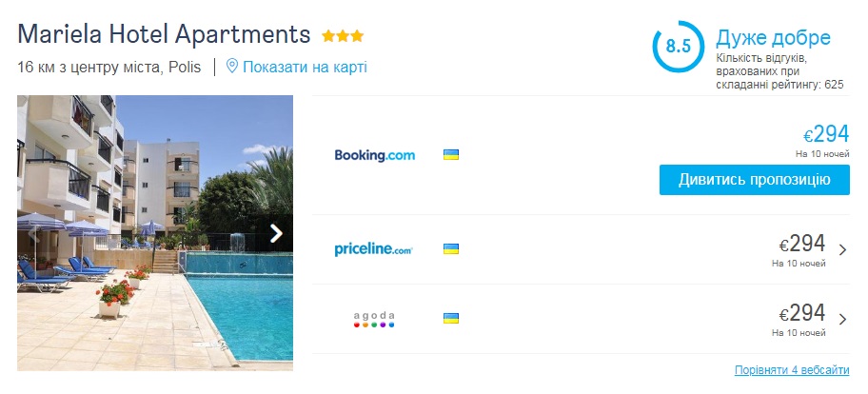Click the Ukrainian flag next to agoda
Image resolution: width=868 pixels, height=394 pixels.
click(x=451, y=319)
